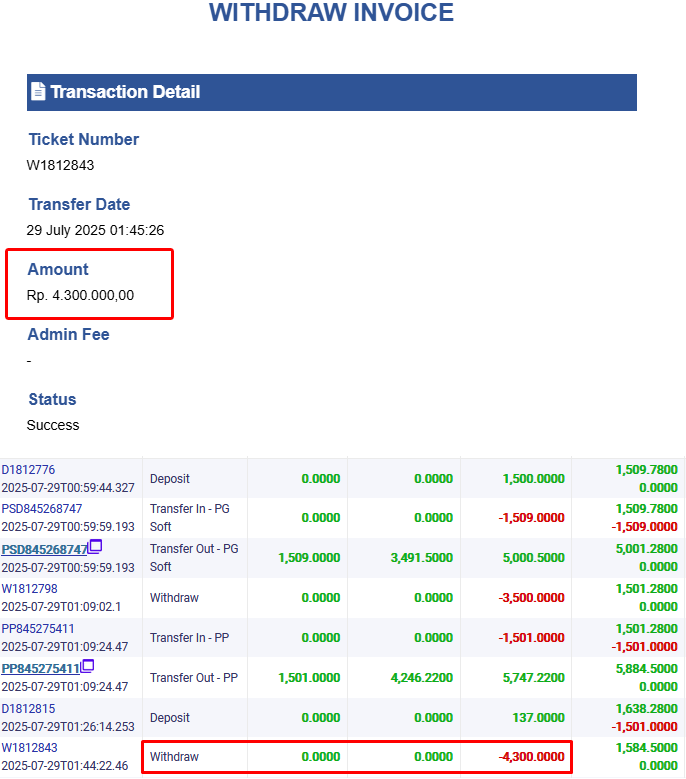Click value 1,501.0000 in Transfer Out PP row
686x779 pixels.
309,678
